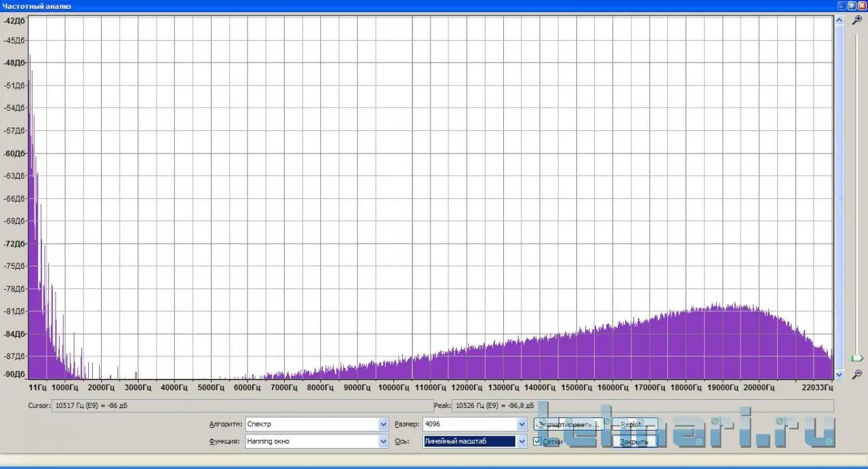This screenshot has width=868, height=469.
Task: Expand the Функция dropdown with Hanning окно
Action: 382,441
